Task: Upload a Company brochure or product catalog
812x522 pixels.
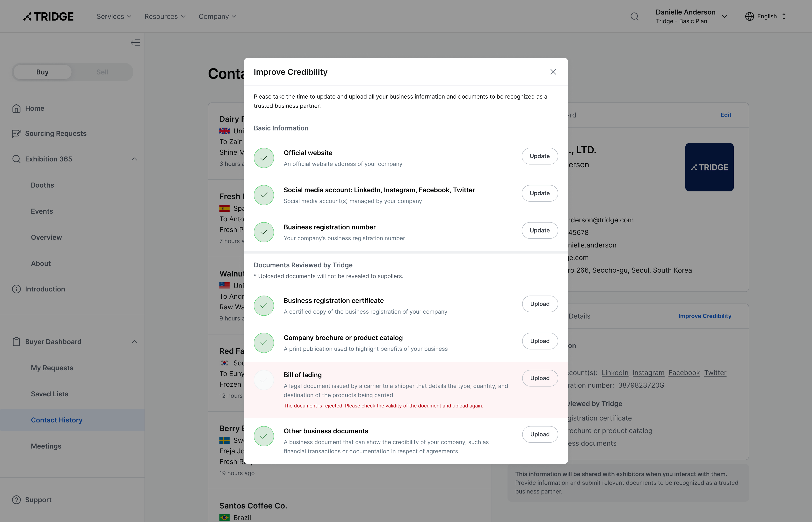Action: [540, 341]
